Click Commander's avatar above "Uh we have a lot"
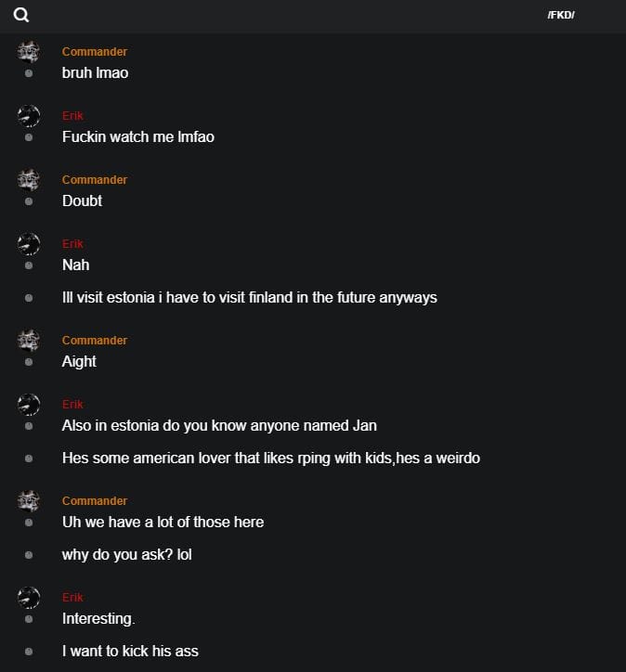626x672 pixels. coord(29,500)
